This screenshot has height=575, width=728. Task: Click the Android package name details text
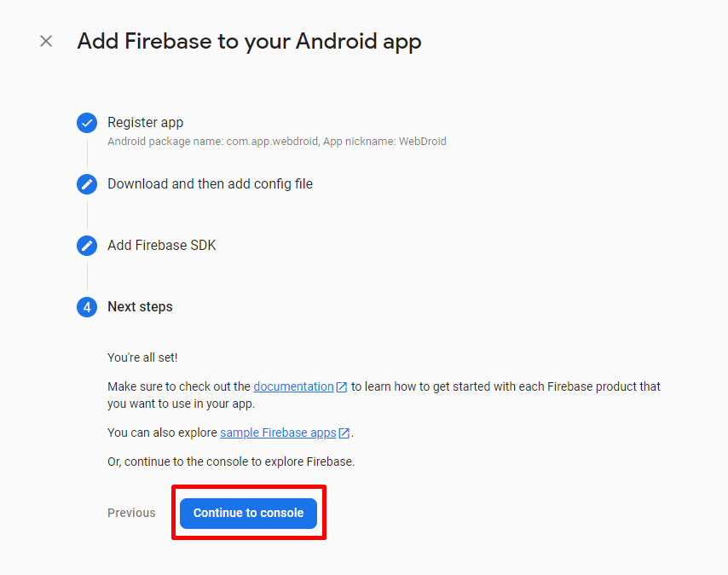(277, 142)
